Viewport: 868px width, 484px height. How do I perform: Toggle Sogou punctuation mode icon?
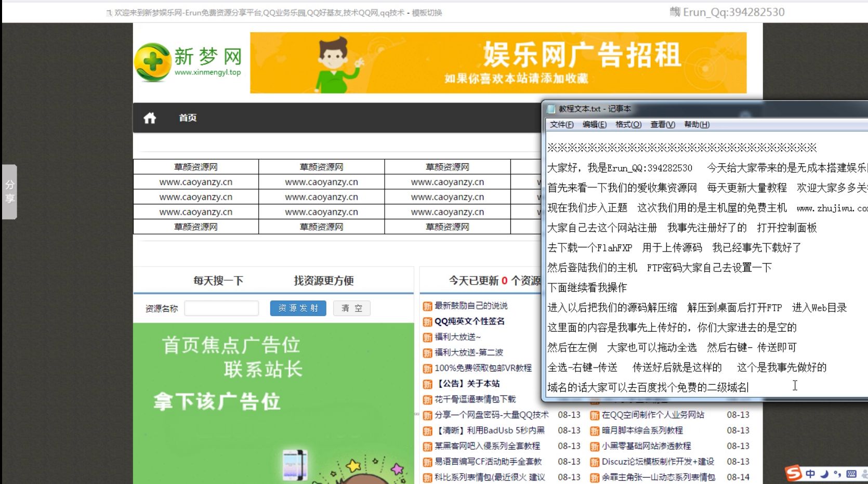(x=837, y=474)
